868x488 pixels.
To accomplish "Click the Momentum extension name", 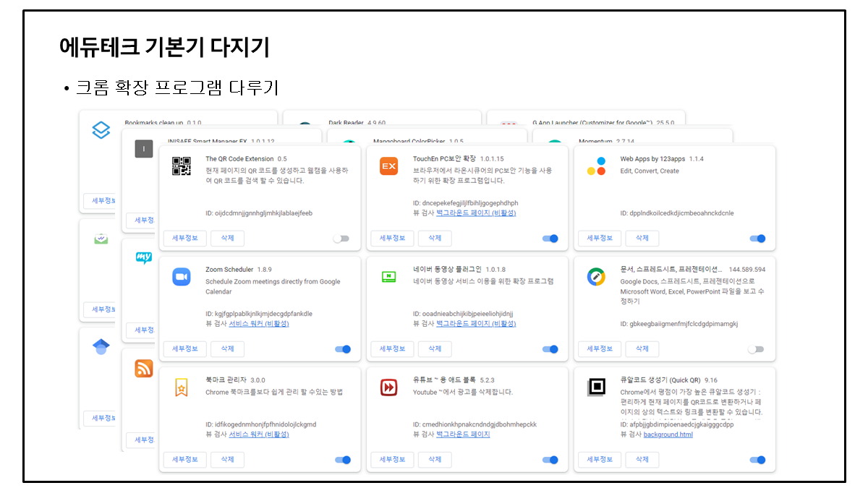I will (595, 141).
